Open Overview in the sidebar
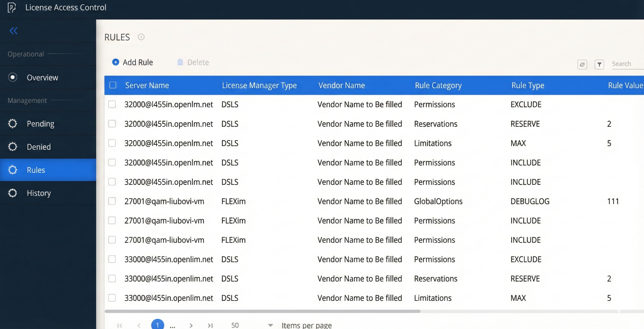 (48, 77)
